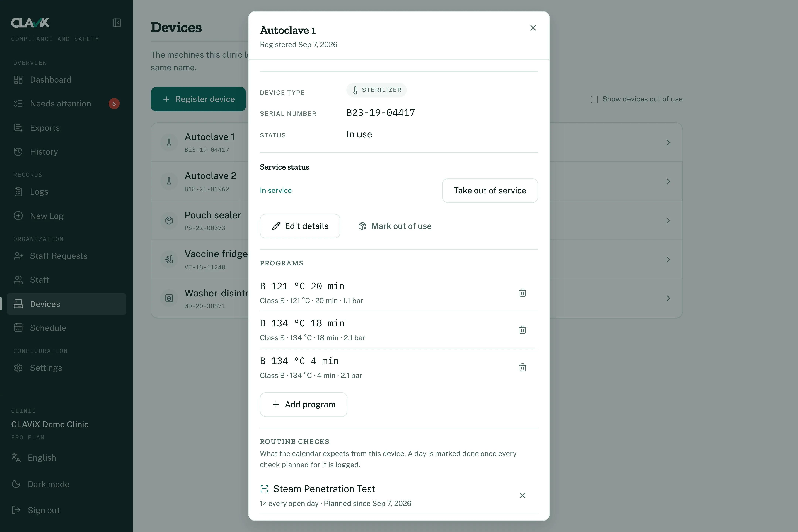This screenshot has width=798, height=532.
Task: Expand Autoclave 2 row chevron
Action: pyautogui.click(x=668, y=181)
